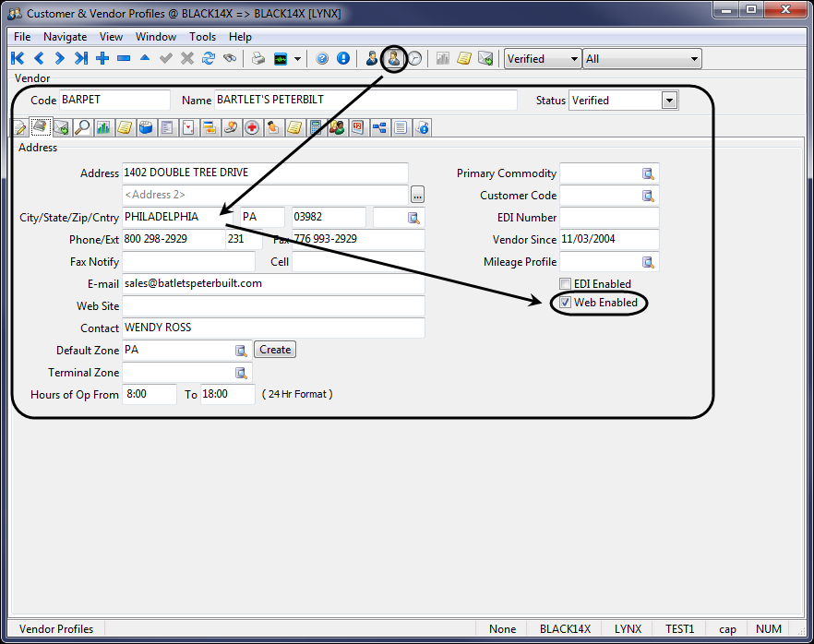Uncheck the Web Enabled checkbox
Image resolution: width=814 pixels, height=644 pixels.
[x=566, y=303]
